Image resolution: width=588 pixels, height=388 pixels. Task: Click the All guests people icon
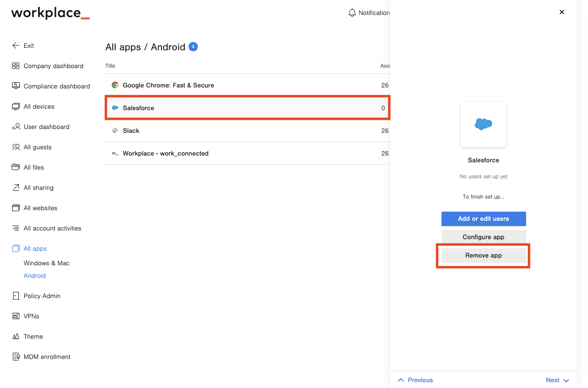[15, 147]
